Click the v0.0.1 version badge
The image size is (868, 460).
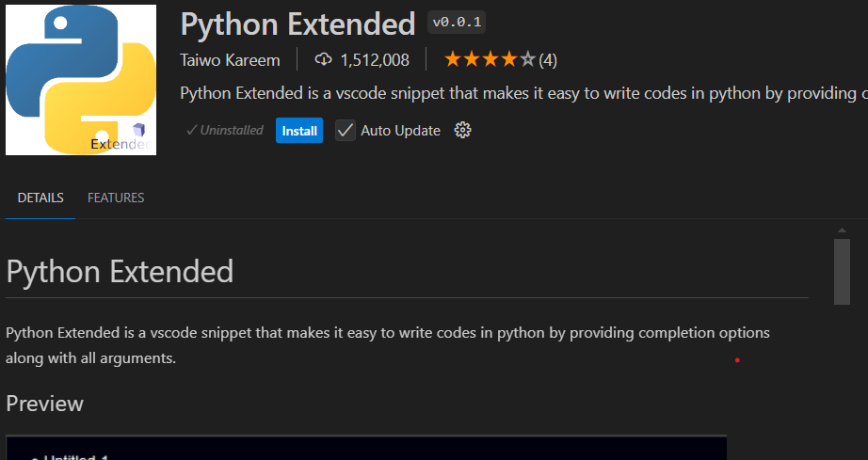tap(457, 23)
